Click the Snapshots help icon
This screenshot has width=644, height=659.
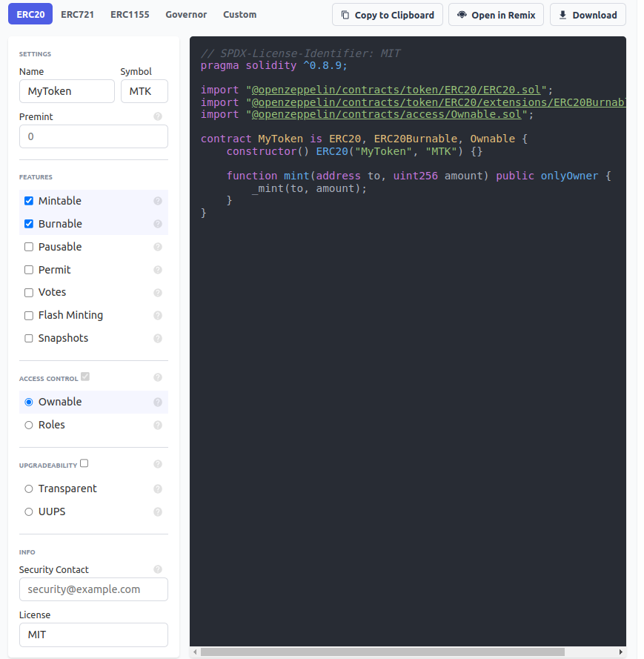pos(157,338)
